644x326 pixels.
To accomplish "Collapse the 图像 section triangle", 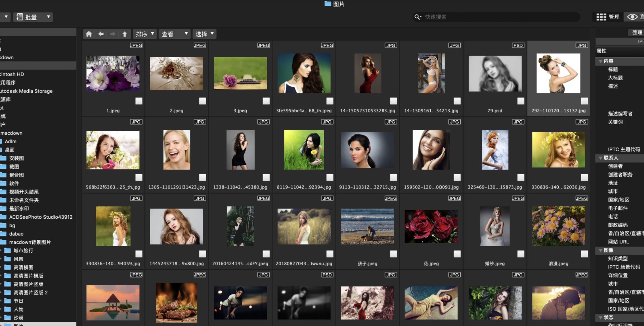I will point(600,250).
